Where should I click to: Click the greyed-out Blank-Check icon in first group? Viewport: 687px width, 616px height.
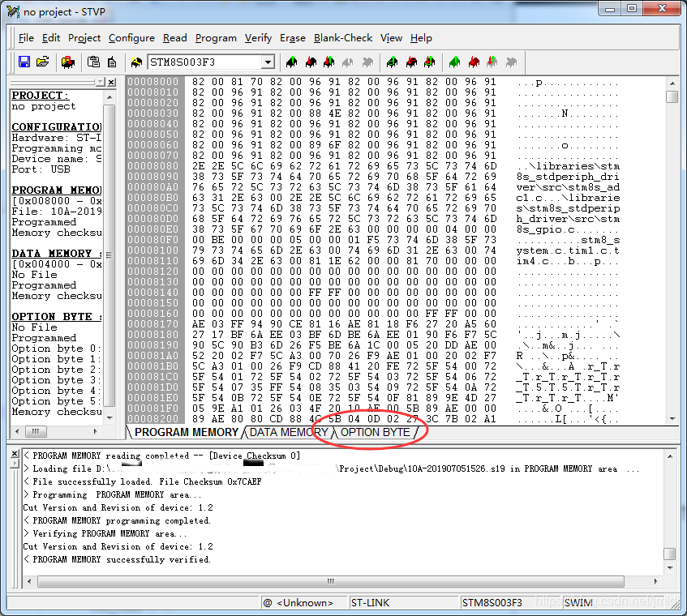pyautogui.click(x=367, y=62)
